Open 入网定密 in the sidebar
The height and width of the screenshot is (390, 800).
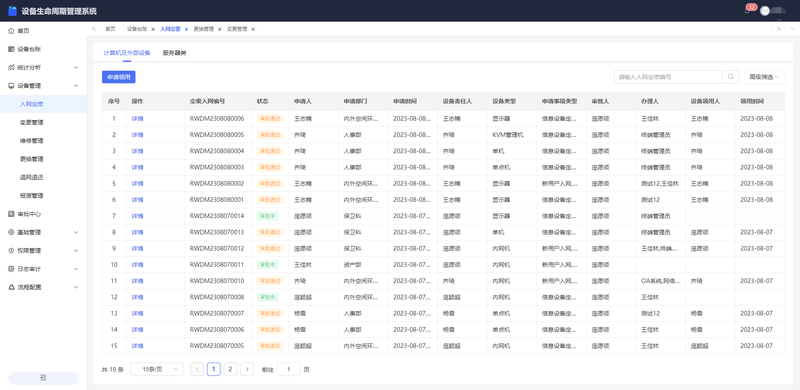tap(32, 104)
